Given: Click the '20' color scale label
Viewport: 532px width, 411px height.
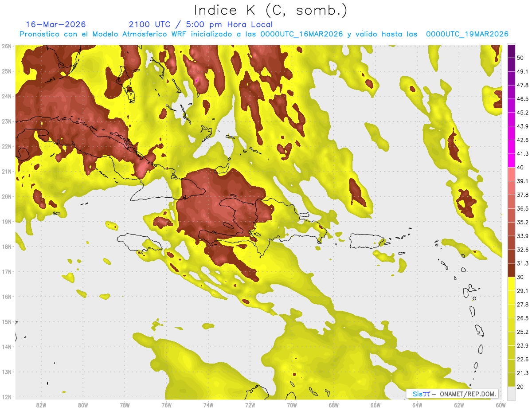Looking at the screenshot, I should [520, 387].
